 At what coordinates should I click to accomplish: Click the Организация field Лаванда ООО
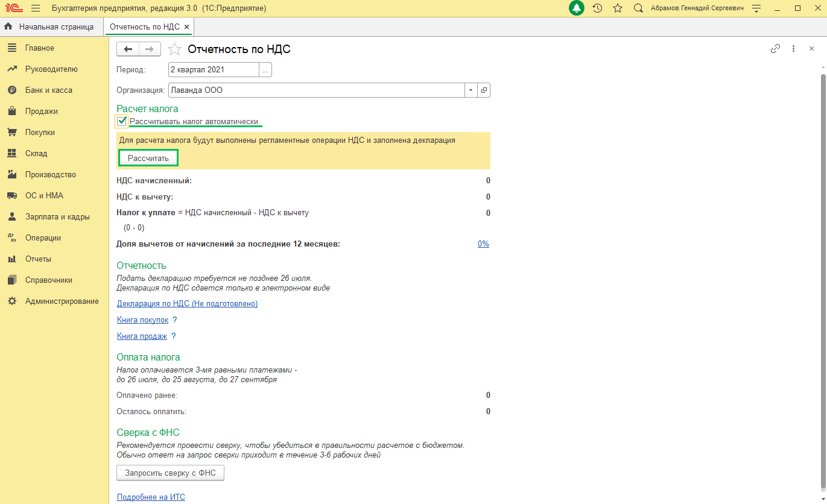(317, 90)
